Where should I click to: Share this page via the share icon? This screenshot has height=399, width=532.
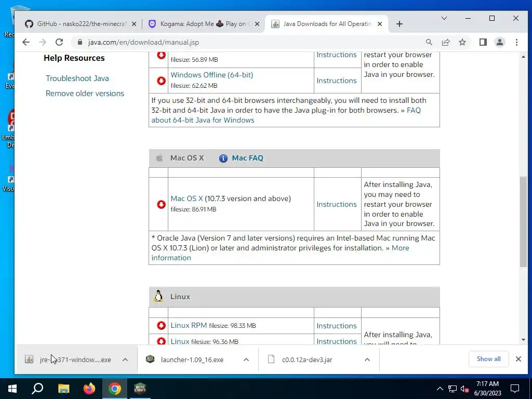445,42
